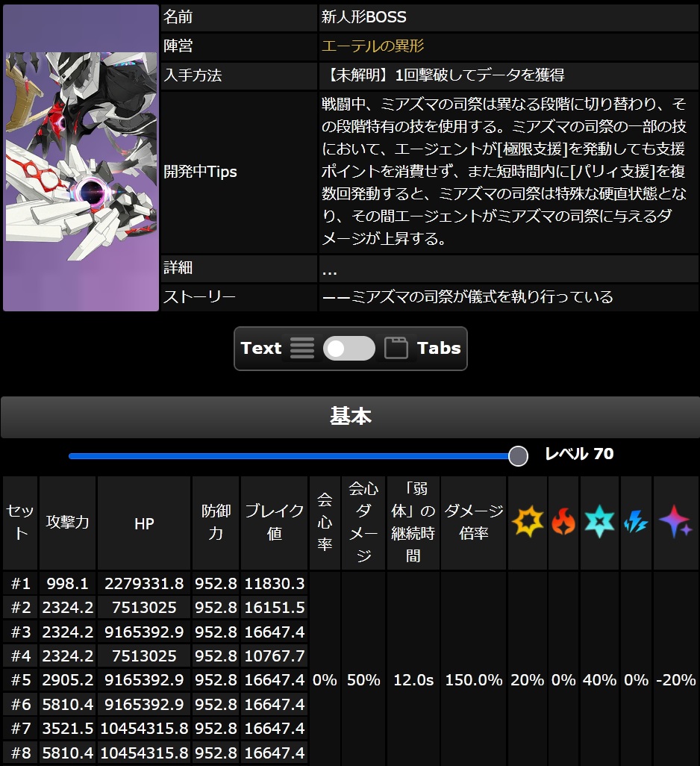Click the 「弱体」の継続時間 column header
Viewport: 700px width, 766px height.
(x=413, y=523)
